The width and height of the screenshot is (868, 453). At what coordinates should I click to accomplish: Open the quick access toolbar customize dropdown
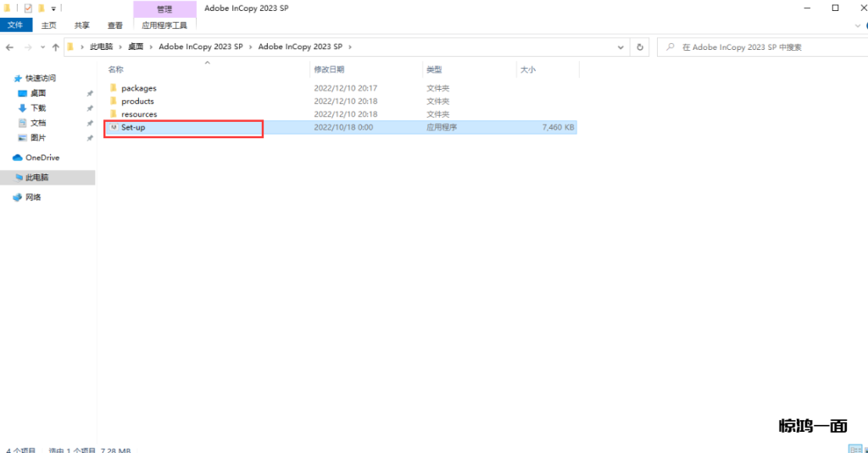[53, 8]
